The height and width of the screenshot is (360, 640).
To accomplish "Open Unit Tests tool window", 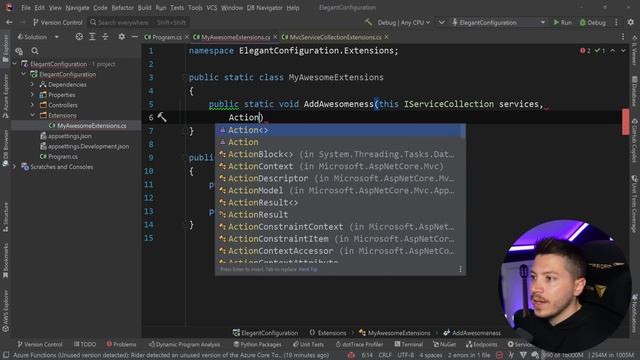I will point(308,344).
